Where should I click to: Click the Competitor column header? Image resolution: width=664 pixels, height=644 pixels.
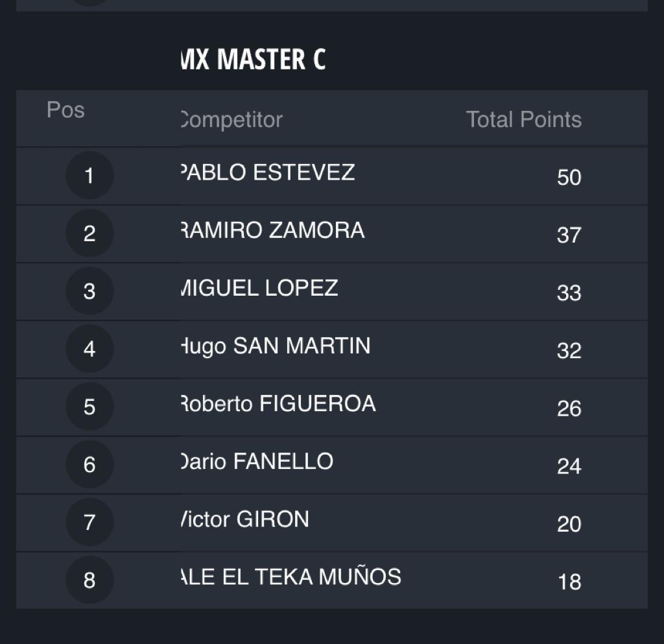(x=231, y=120)
